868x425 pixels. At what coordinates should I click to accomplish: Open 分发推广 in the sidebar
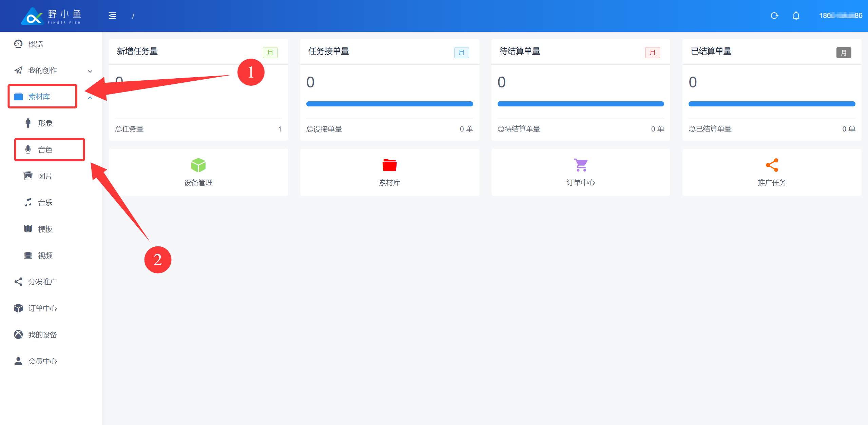point(42,282)
